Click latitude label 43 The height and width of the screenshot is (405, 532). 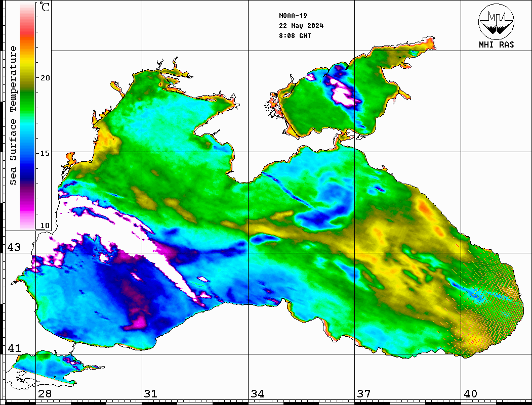(14, 247)
